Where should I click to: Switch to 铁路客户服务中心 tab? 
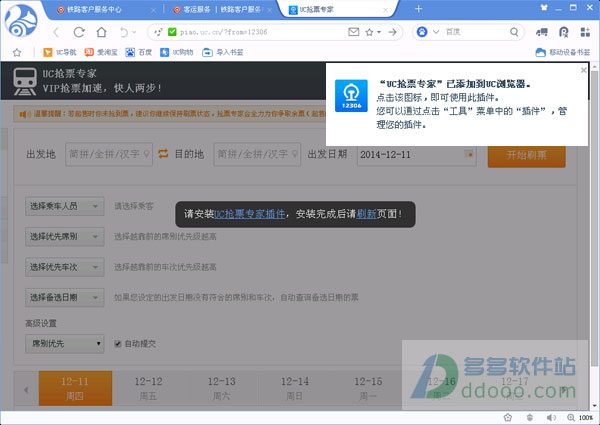point(104,10)
